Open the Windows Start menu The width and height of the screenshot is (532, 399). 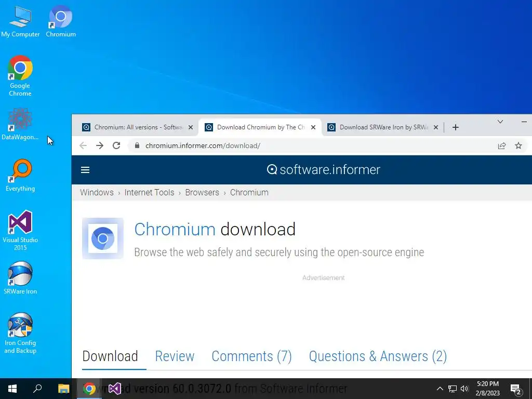12,389
